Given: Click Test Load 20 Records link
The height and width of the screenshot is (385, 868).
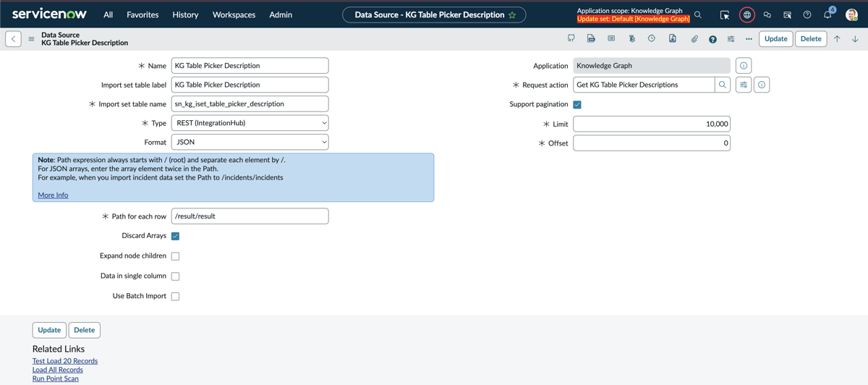Looking at the screenshot, I should tap(65, 360).
